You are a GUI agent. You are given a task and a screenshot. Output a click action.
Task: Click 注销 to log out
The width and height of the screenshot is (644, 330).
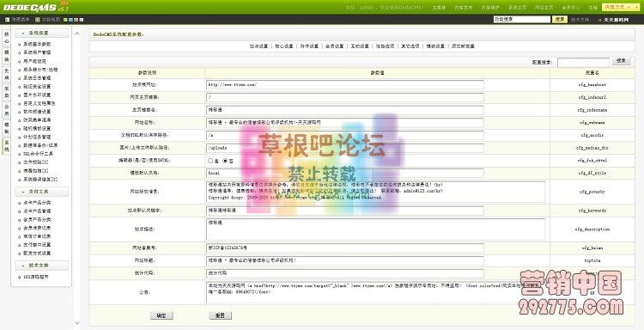coord(592,8)
